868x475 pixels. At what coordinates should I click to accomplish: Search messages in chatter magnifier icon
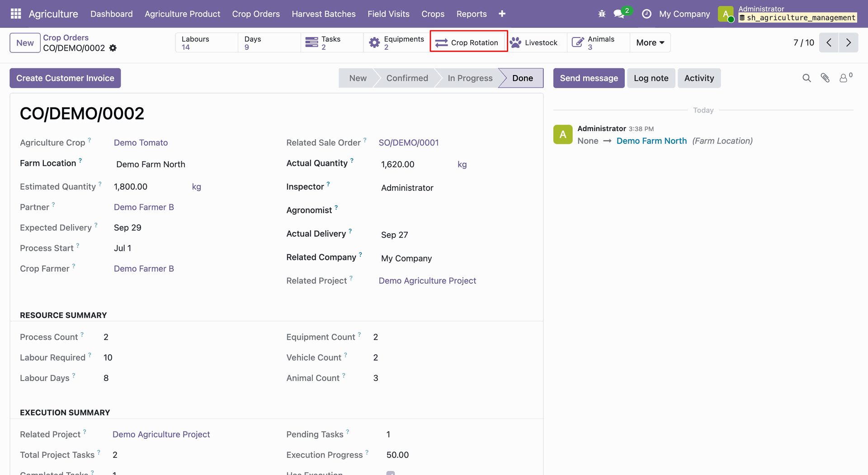(x=807, y=78)
